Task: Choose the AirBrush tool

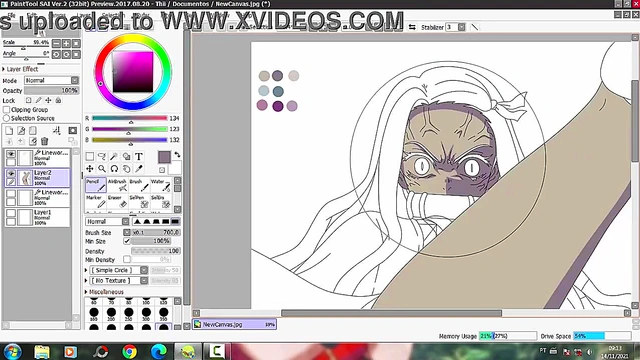Action: pos(117,185)
